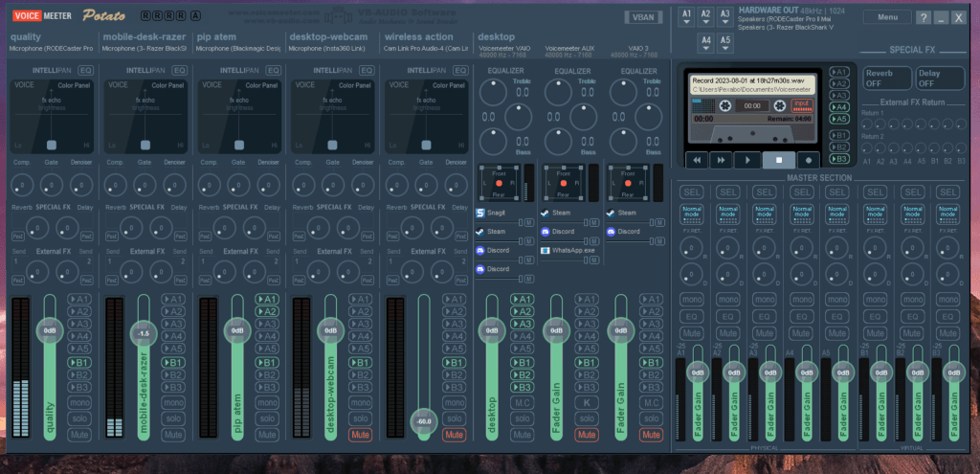Open the EQ of the wireless action strip

[460, 71]
